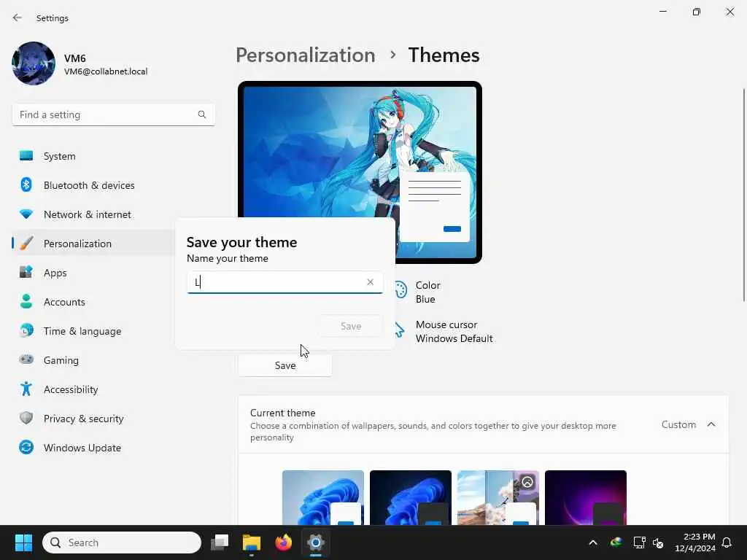The width and height of the screenshot is (747, 560).
Task: Click the Save button below the theme preview
Action: click(x=285, y=365)
